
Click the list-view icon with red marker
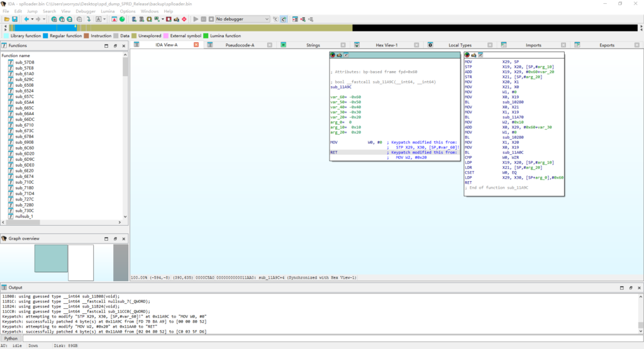(295, 19)
